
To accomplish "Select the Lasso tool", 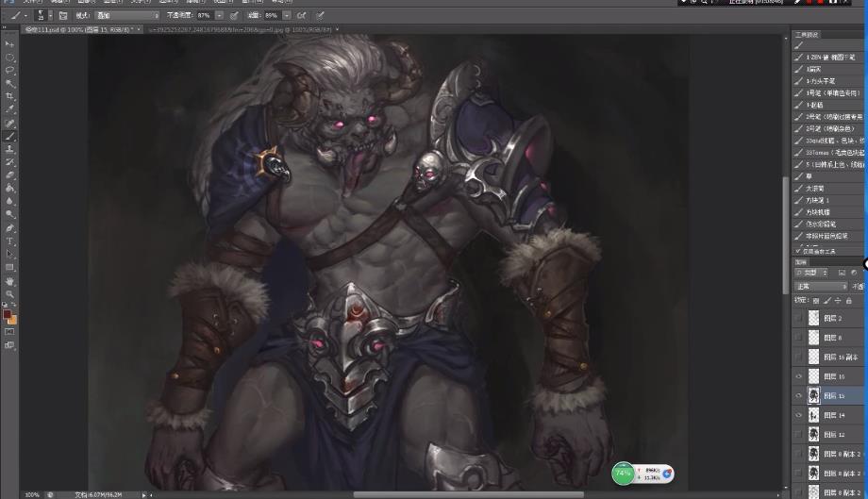I will point(9,70).
